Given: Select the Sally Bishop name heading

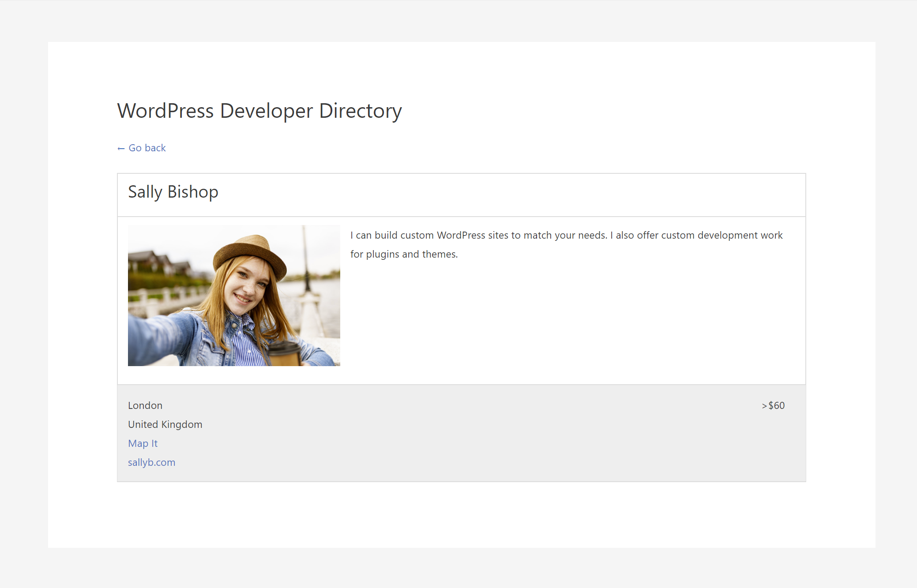Looking at the screenshot, I should [x=173, y=192].
